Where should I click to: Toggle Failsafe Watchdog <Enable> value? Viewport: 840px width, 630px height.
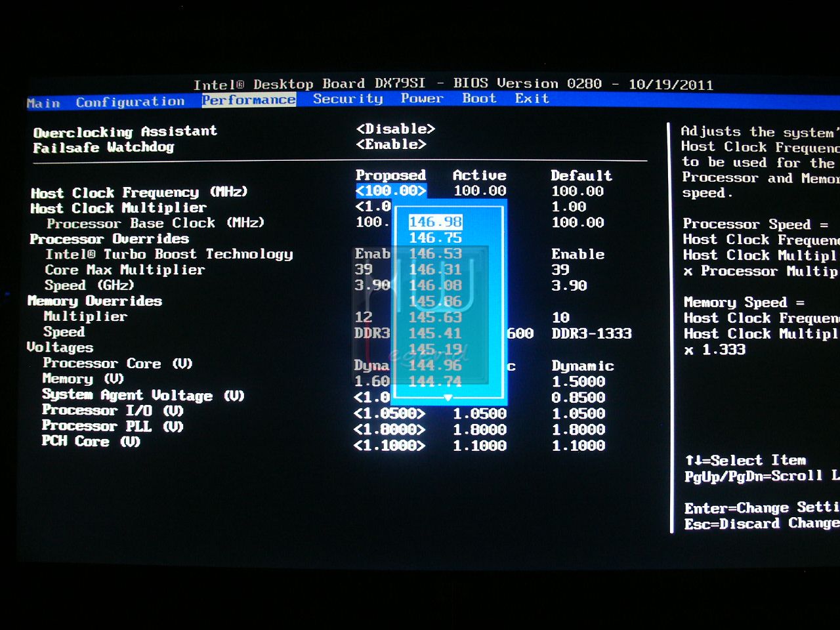tap(391, 144)
